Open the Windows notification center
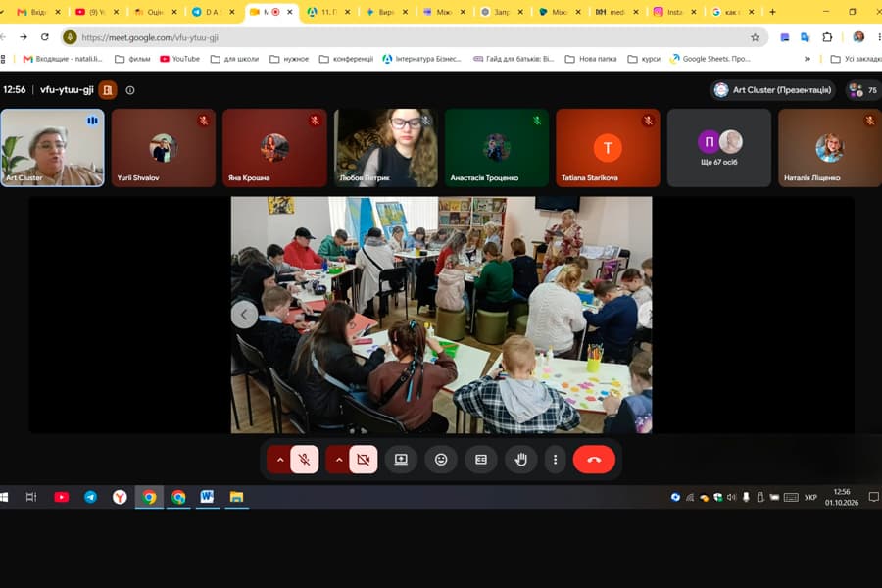Image resolution: width=882 pixels, height=588 pixels. 873,497
